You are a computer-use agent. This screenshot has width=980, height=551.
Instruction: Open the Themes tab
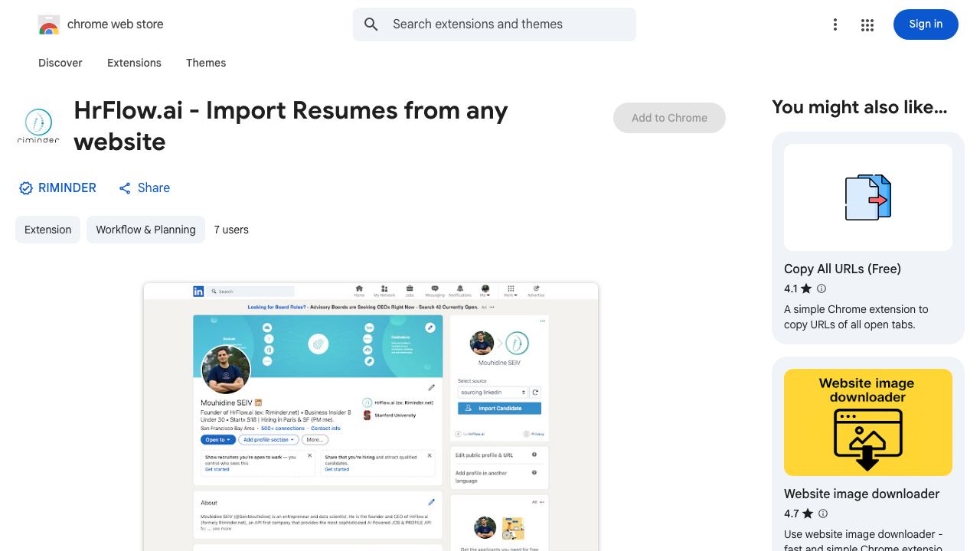point(206,63)
